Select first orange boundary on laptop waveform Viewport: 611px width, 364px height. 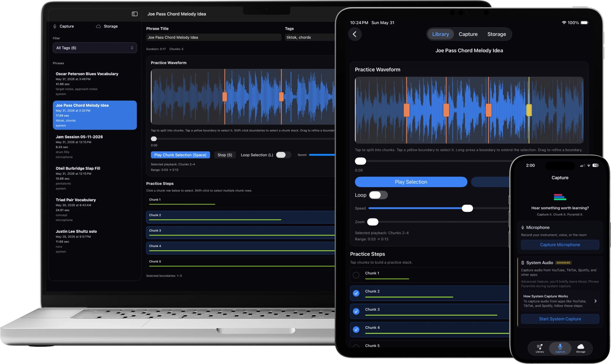coord(225,97)
